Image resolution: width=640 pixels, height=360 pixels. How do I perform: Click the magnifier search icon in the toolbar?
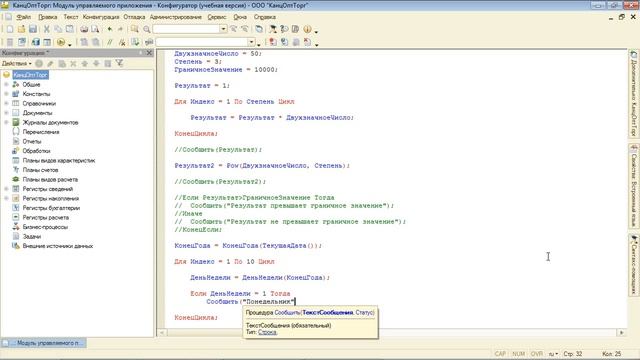click(147, 29)
